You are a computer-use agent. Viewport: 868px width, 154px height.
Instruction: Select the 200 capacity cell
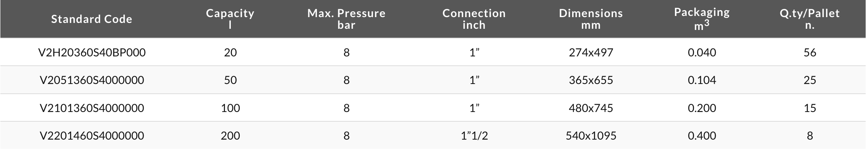pos(230,135)
